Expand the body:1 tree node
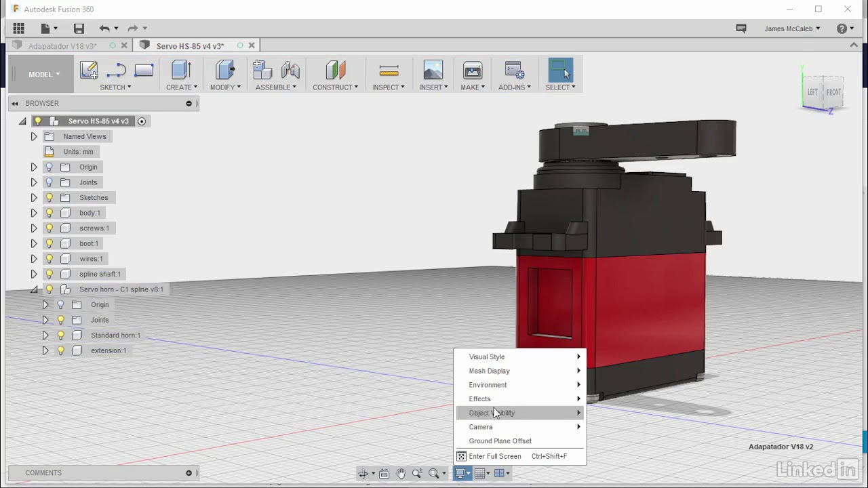The height and width of the screenshot is (488, 868). (34, 213)
